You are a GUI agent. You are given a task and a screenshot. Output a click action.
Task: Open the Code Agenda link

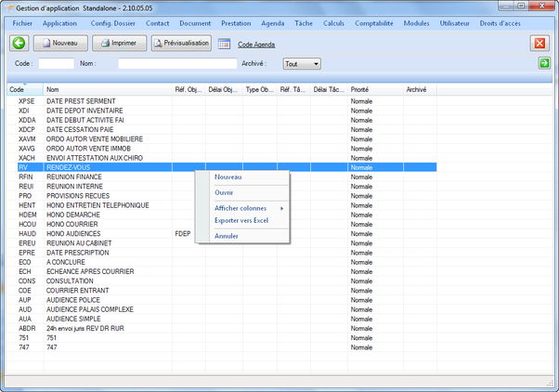point(257,44)
